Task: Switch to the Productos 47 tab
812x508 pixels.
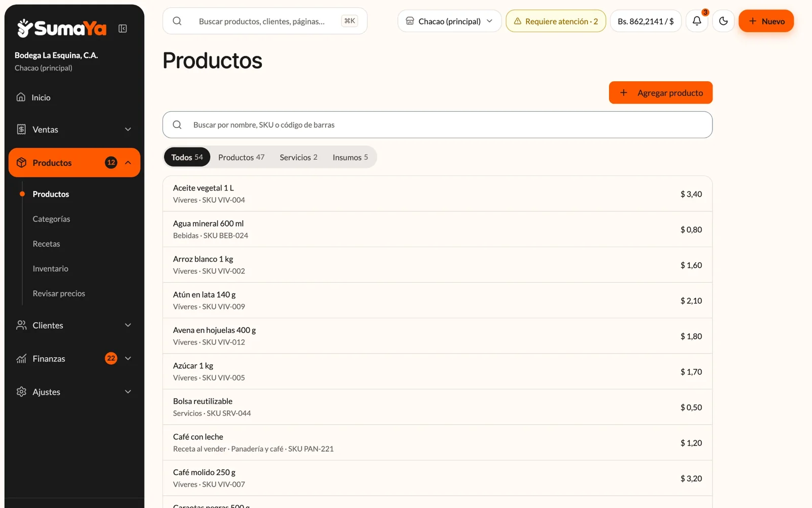Action: coord(242,157)
